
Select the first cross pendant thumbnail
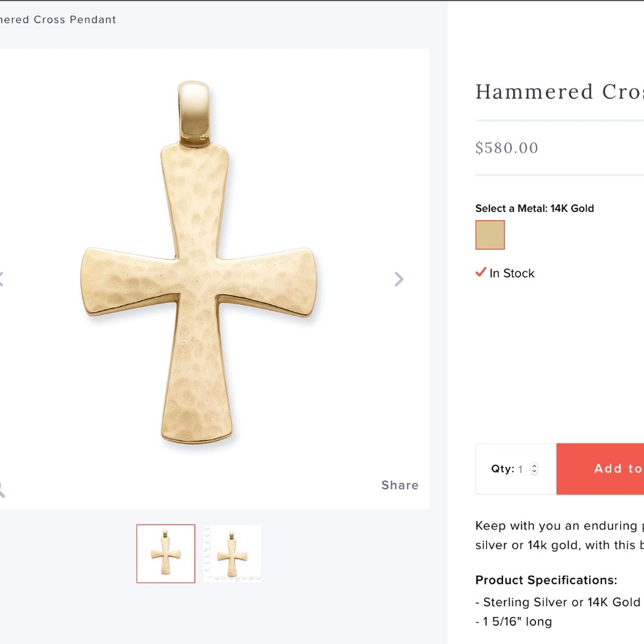click(166, 554)
